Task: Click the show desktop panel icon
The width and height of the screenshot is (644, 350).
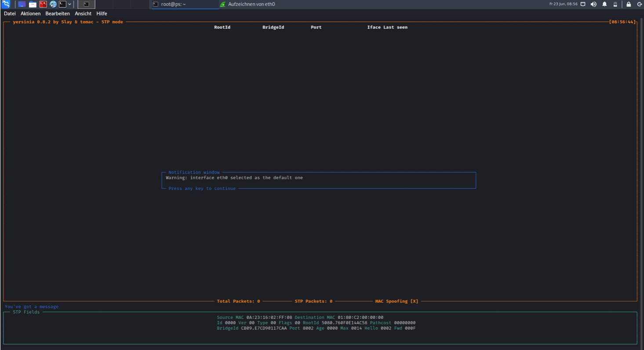Action: click(22, 4)
